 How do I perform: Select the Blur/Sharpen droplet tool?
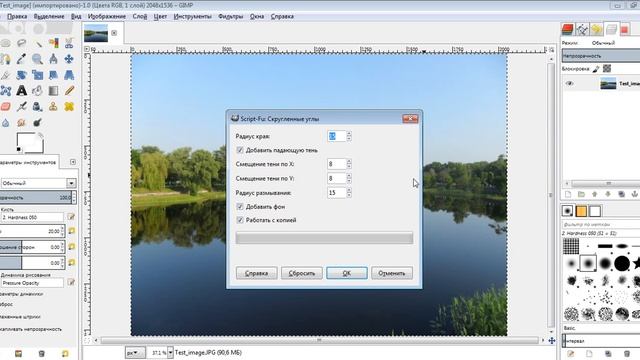(6, 122)
